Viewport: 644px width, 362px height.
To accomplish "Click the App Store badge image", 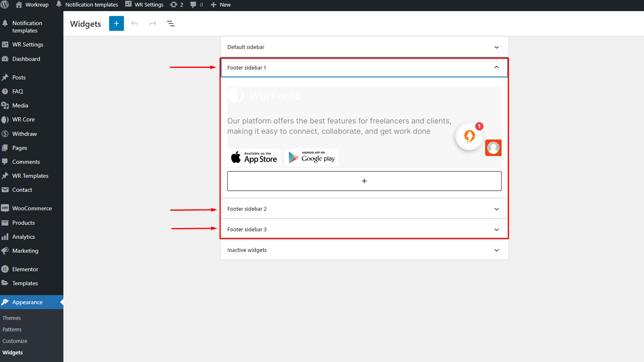I will pyautogui.click(x=254, y=157).
